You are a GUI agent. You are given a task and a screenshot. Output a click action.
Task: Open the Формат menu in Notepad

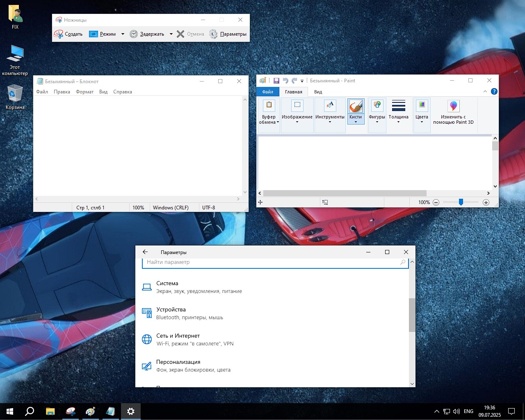pyautogui.click(x=84, y=92)
